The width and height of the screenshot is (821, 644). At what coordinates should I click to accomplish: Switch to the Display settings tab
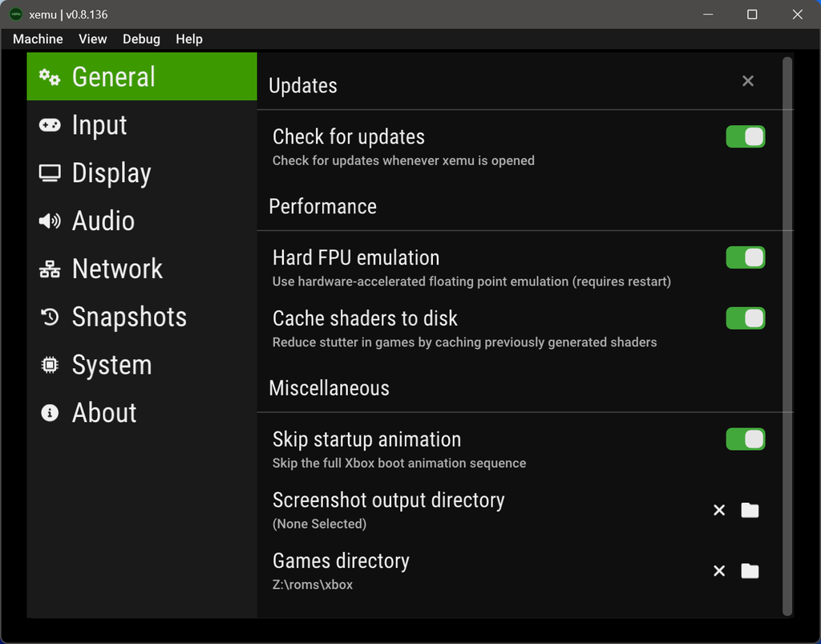[142, 172]
